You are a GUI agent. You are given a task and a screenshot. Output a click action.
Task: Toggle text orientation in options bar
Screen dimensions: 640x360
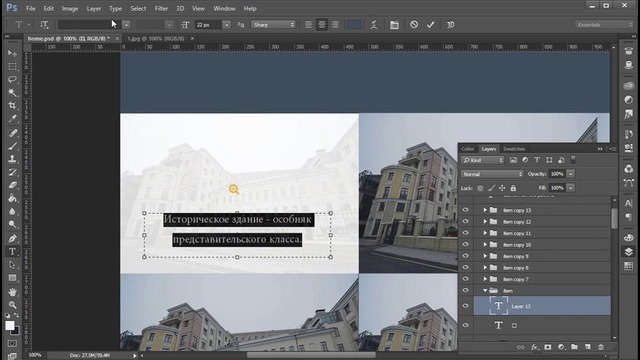(44, 25)
